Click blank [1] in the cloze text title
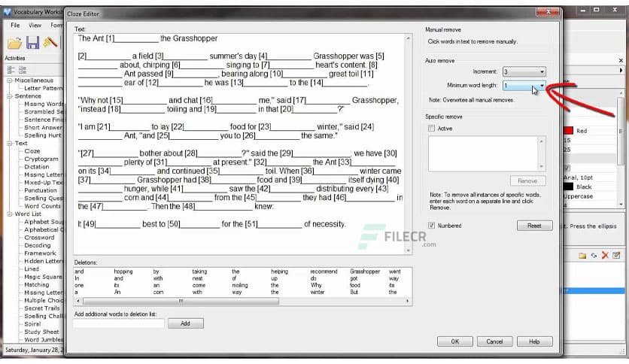629x364 pixels. pyautogui.click(x=132, y=38)
